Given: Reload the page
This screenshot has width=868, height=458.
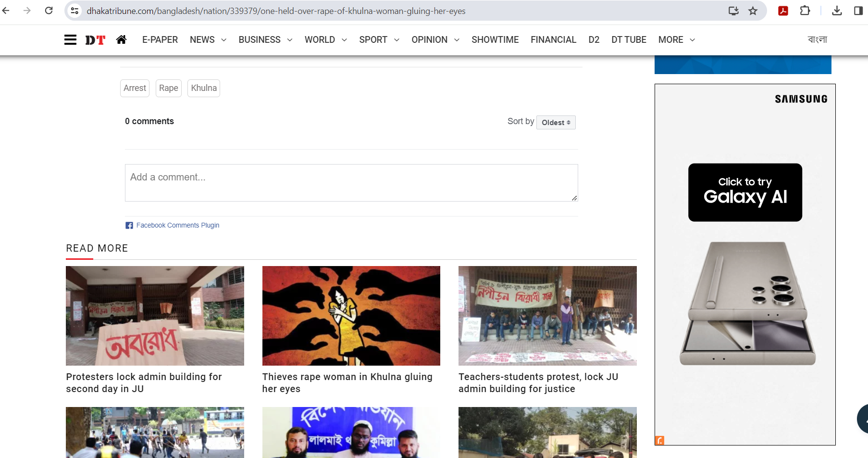Looking at the screenshot, I should pos(49,11).
